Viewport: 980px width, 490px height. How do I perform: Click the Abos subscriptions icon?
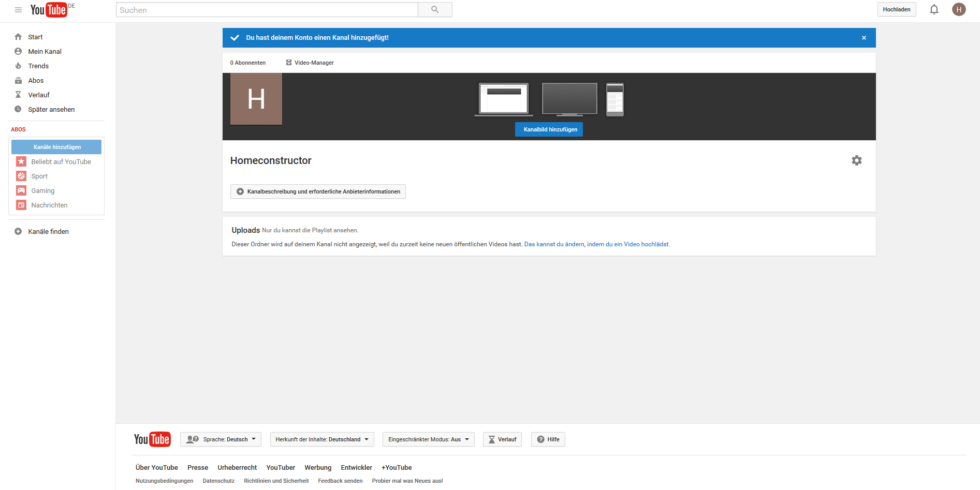[18, 80]
